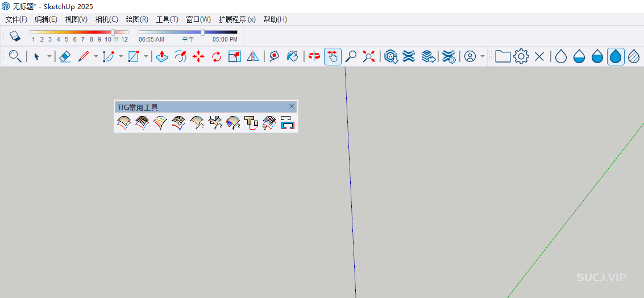Viewport: 644px width, 298px height.
Task: Click fifth TIG surface half-split tool
Action: (196, 123)
